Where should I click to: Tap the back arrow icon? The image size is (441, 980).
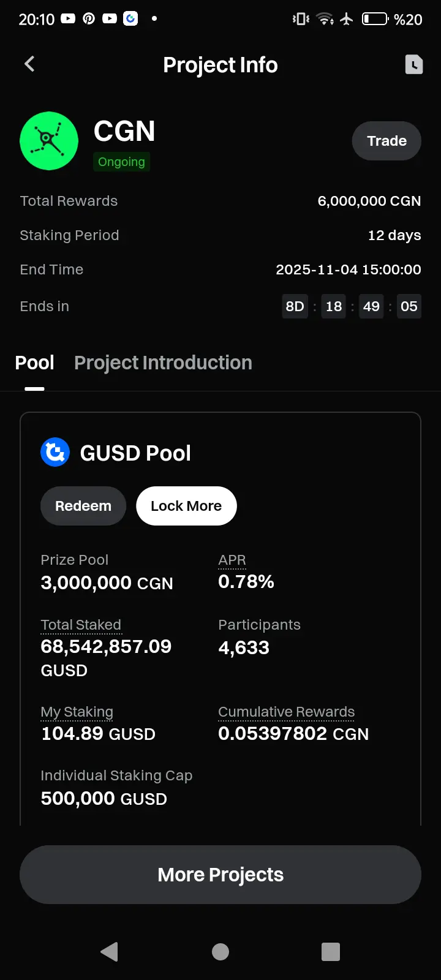tap(29, 64)
